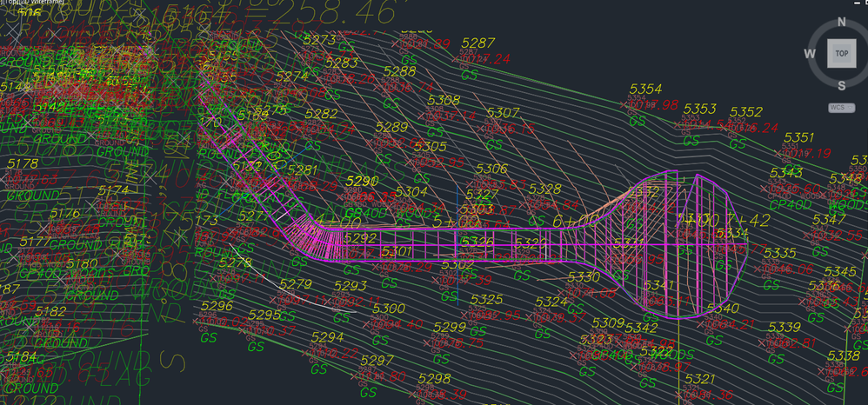
Task: Select yellow point number 5182
Action: point(50,311)
